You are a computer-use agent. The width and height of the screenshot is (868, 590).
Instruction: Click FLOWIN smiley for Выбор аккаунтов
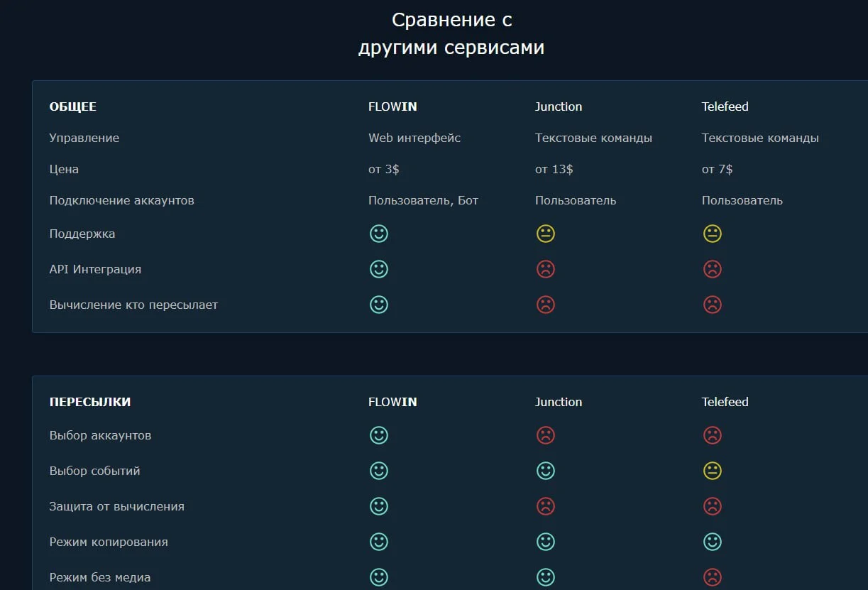[x=379, y=435]
